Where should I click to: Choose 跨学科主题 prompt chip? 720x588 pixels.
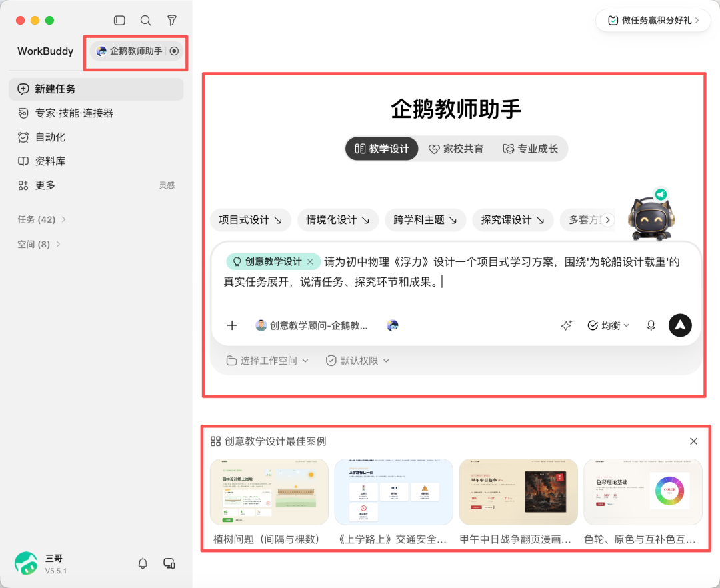[425, 220]
